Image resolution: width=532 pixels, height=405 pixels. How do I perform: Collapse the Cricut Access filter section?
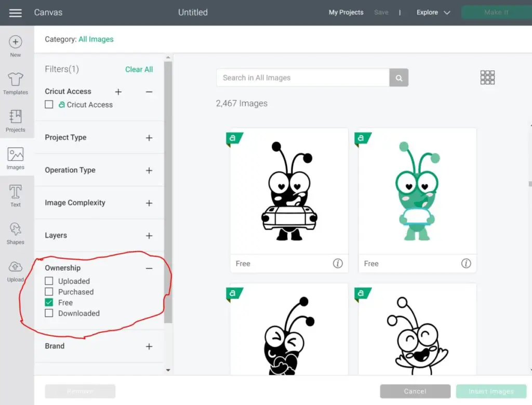point(149,92)
